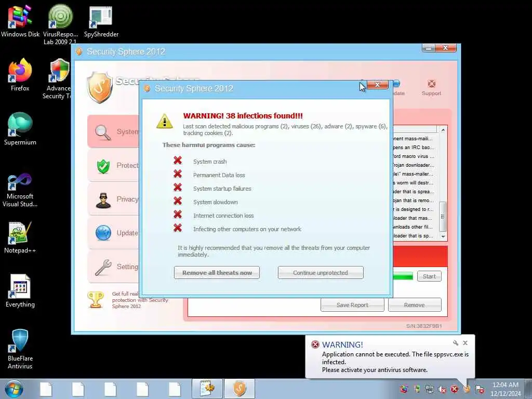Select the Update globe icon
The height and width of the screenshot is (399, 532).
(103, 233)
